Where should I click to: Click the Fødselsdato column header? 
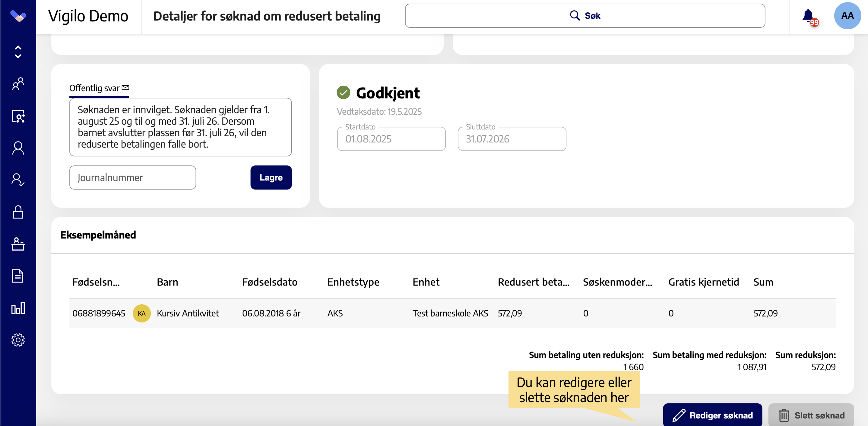tap(270, 282)
